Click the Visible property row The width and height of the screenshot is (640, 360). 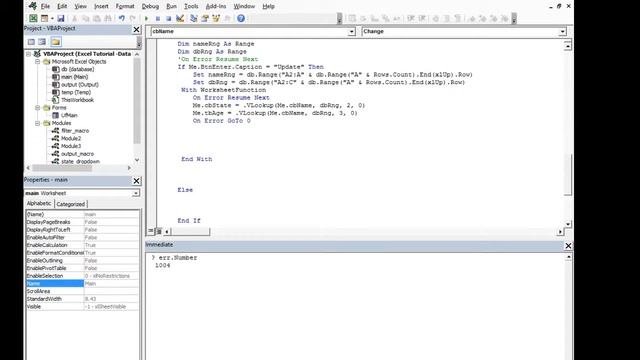(82, 307)
